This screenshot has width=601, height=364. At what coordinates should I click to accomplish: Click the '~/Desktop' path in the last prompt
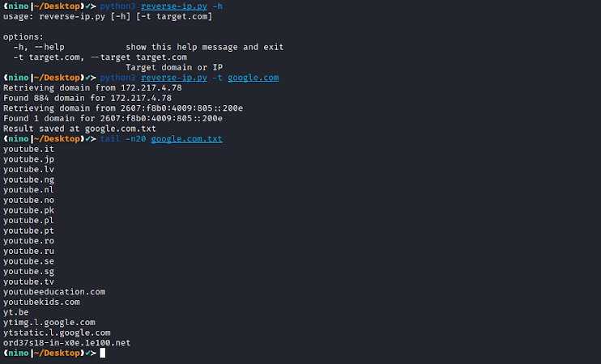pyautogui.click(x=57, y=353)
